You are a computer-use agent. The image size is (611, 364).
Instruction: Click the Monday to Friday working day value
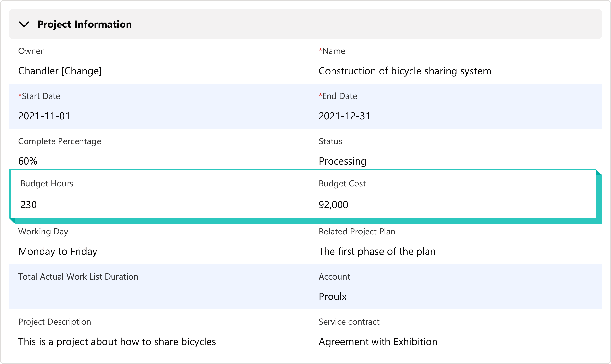(x=58, y=251)
